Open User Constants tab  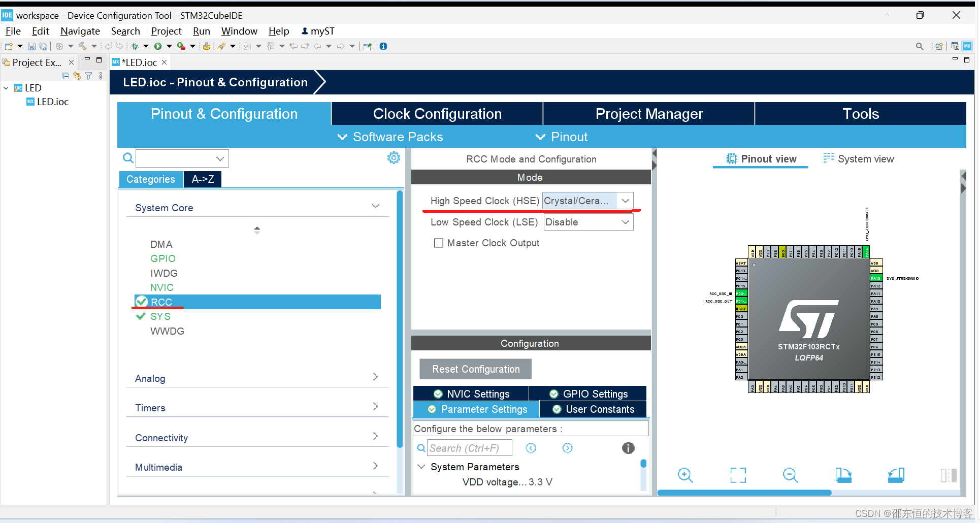coord(593,409)
